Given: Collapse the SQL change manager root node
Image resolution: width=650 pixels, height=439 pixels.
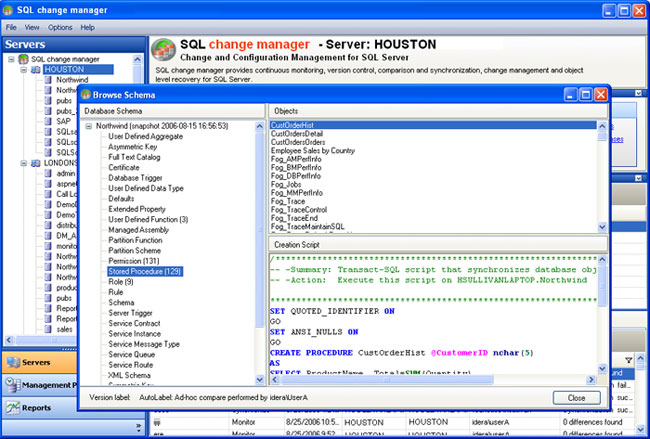Looking at the screenshot, I should pyautogui.click(x=12, y=59).
